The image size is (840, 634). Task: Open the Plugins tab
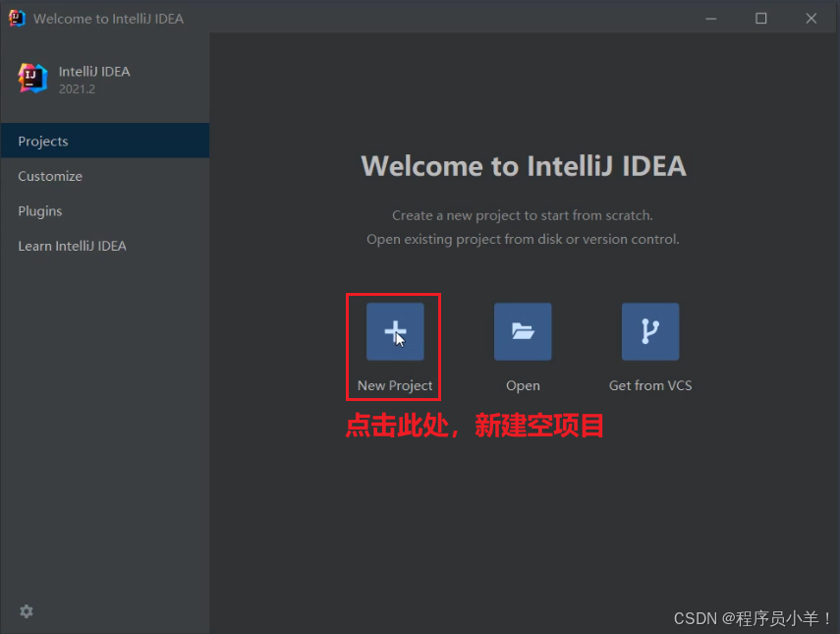pos(105,210)
